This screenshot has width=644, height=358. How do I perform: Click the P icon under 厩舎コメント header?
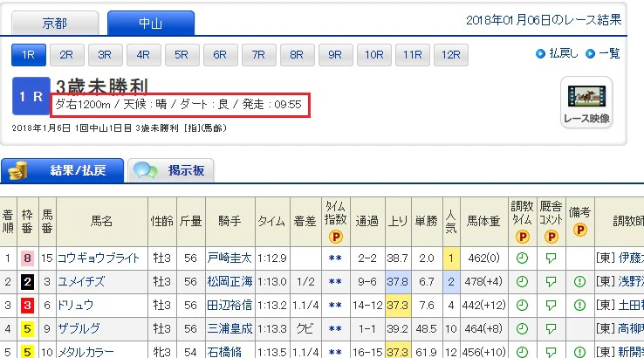coord(551,237)
